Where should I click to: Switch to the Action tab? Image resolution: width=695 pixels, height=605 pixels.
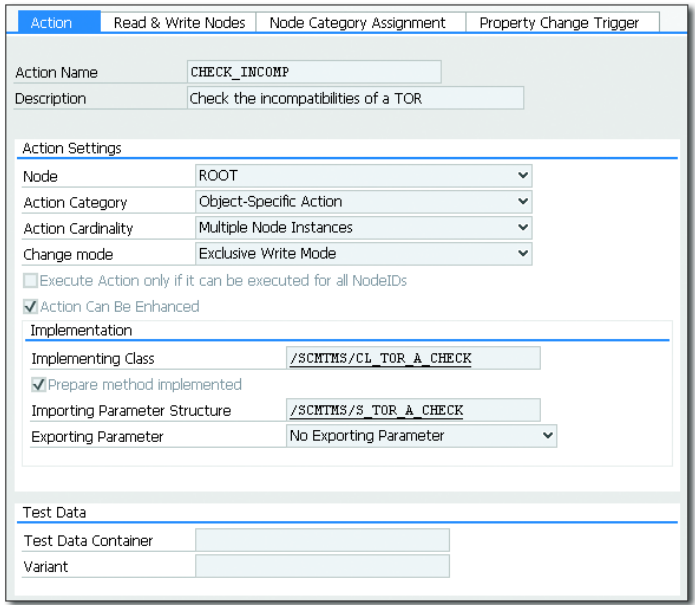pos(52,22)
